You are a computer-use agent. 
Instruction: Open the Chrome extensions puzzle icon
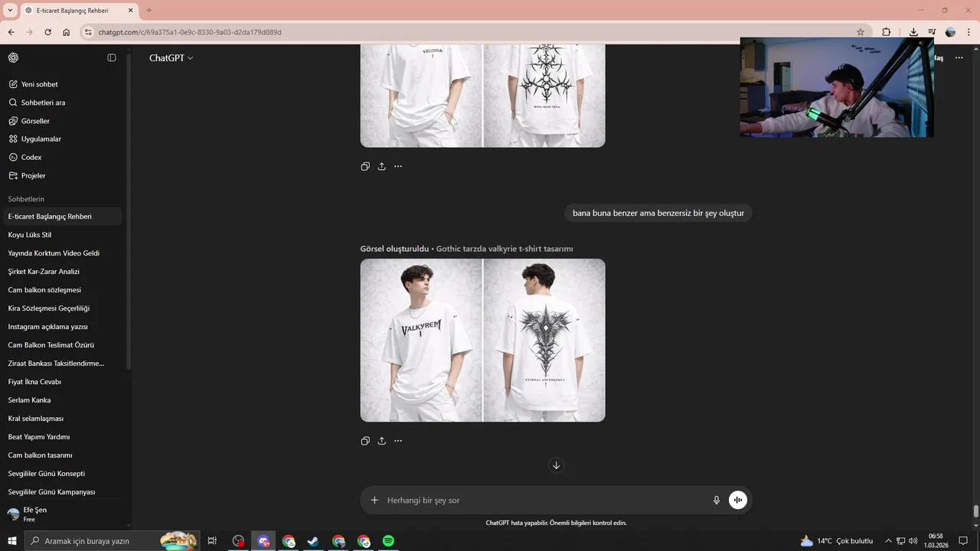[887, 32]
